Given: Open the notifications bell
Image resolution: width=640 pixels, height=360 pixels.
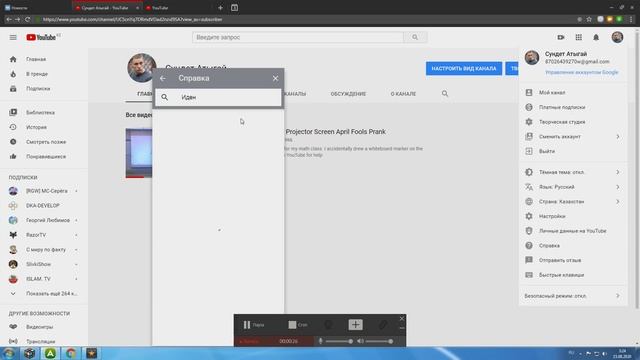Looking at the screenshot, I should coord(596,37).
